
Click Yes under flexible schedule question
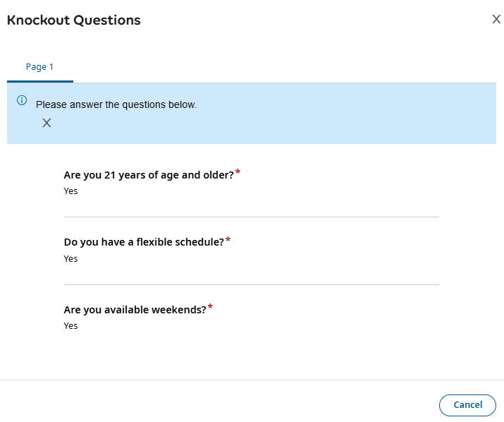pos(70,259)
